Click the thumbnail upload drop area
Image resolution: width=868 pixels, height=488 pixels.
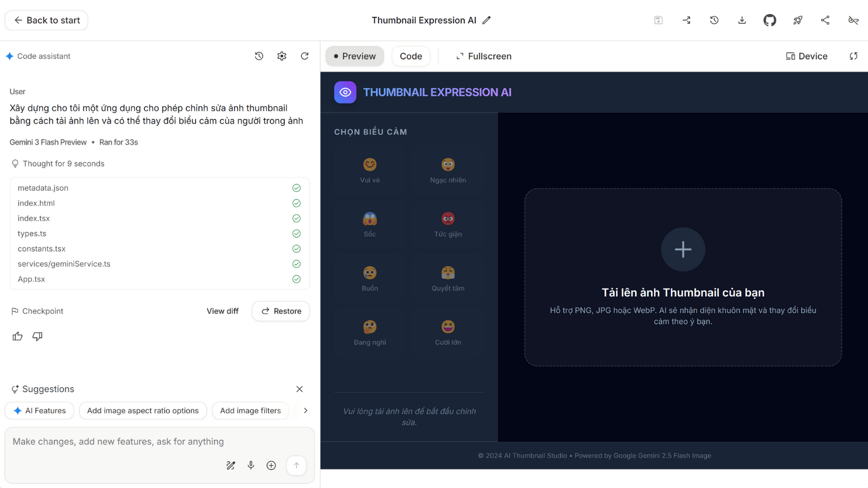coord(682,277)
